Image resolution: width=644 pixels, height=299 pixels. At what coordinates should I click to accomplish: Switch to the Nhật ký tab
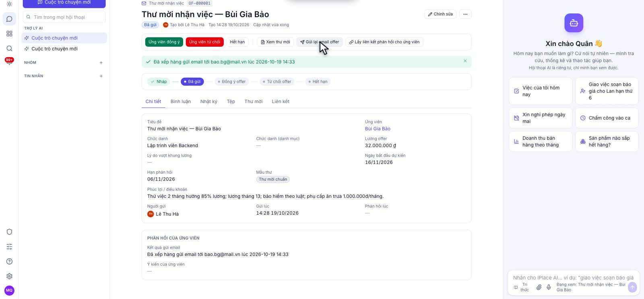tap(209, 102)
